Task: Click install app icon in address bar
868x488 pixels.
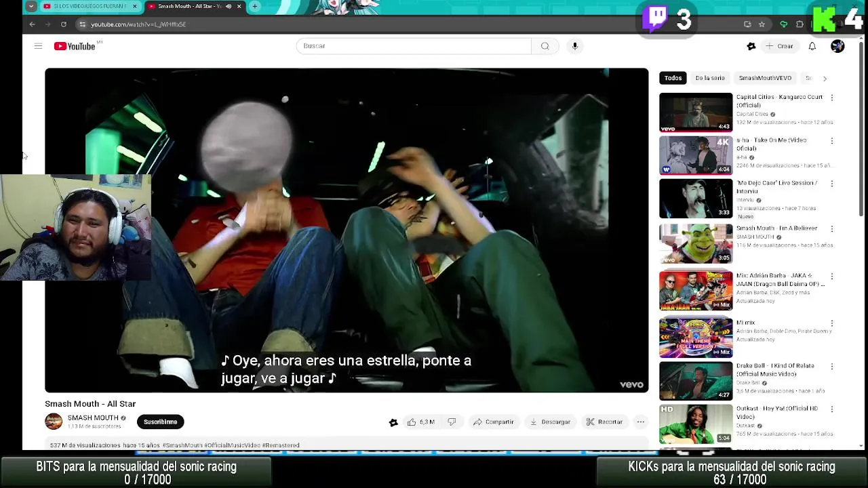Action: [x=747, y=24]
